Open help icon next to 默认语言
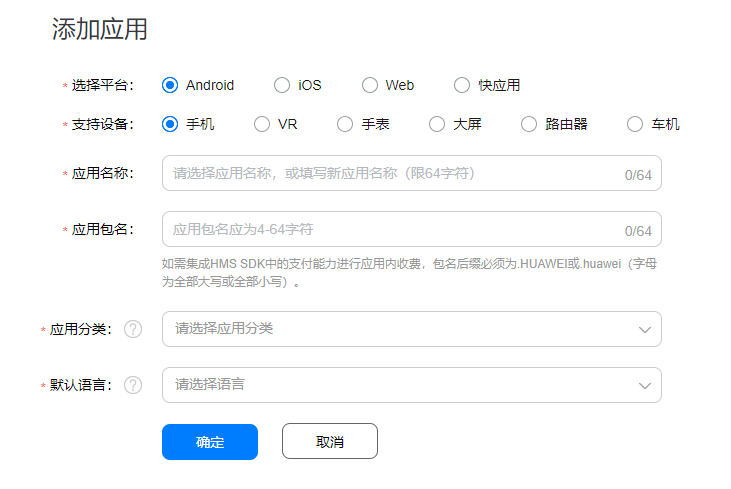This screenshot has width=731, height=489. coord(133,385)
